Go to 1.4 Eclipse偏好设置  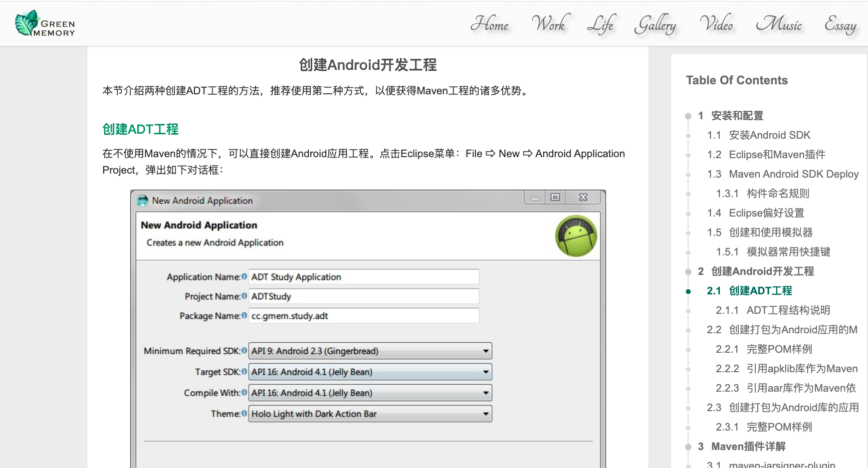(755, 213)
